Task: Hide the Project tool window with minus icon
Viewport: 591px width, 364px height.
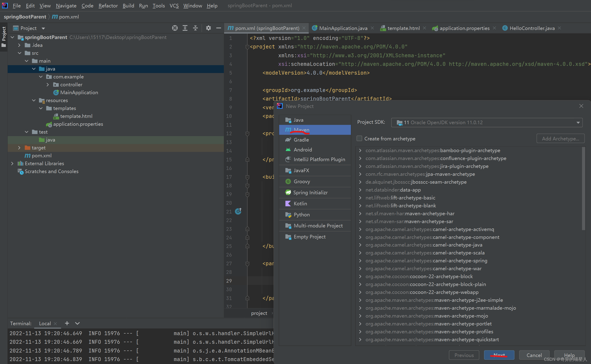Action: pos(219,28)
